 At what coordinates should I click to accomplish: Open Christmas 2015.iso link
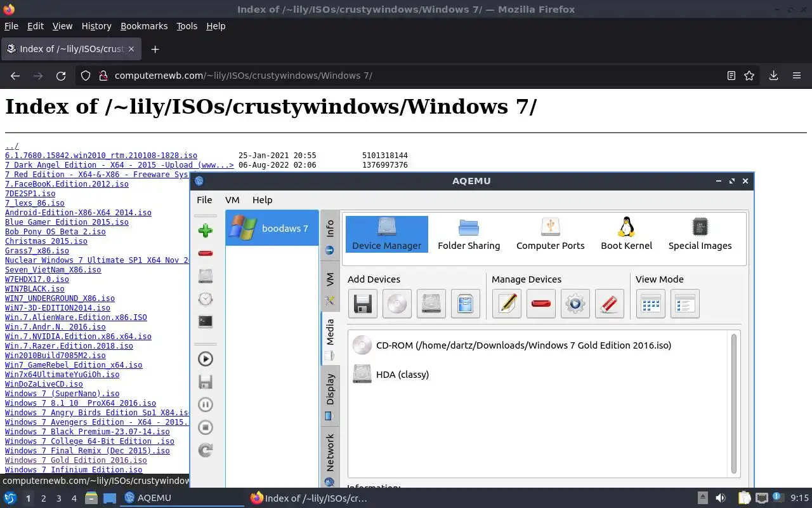(x=46, y=241)
